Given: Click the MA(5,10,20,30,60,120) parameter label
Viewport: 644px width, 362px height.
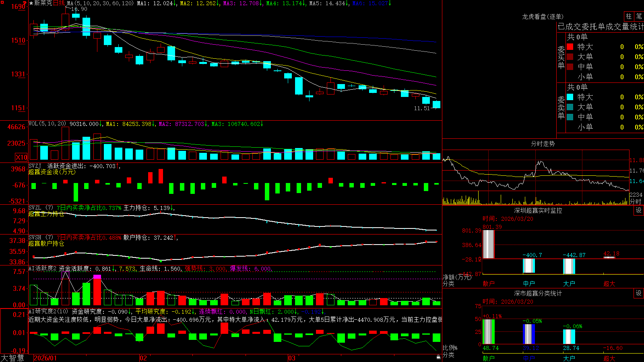Looking at the screenshot, I should tap(100, 3).
